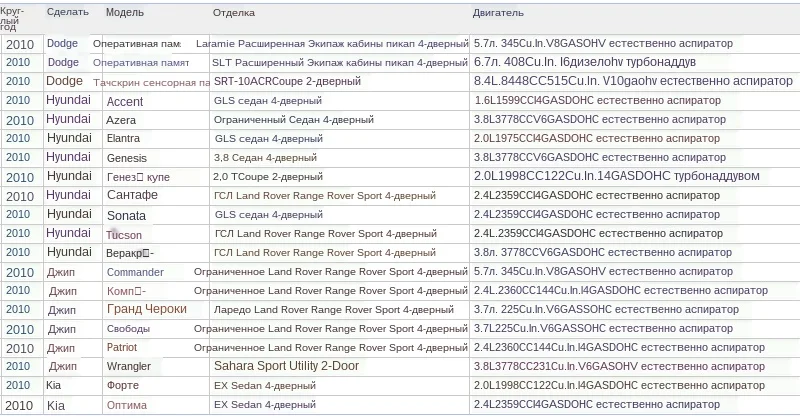The width and height of the screenshot is (800, 418).
Task: Click the "8.4L.8448CC515Cu.In. V10gaohv" engine cell
Action: tap(633, 81)
